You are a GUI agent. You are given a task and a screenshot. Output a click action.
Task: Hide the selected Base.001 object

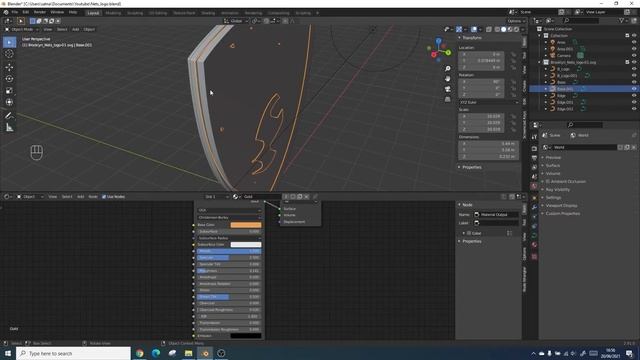coord(634,89)
